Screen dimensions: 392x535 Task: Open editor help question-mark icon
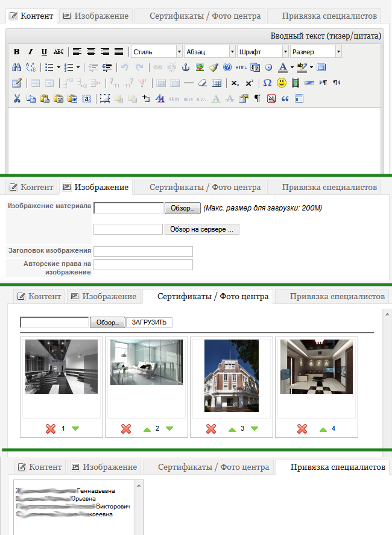point(227,67)
